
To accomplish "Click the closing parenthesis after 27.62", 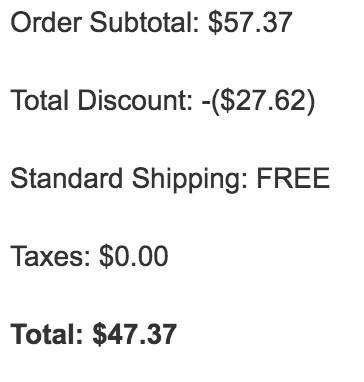I will (x=311, y=102).
